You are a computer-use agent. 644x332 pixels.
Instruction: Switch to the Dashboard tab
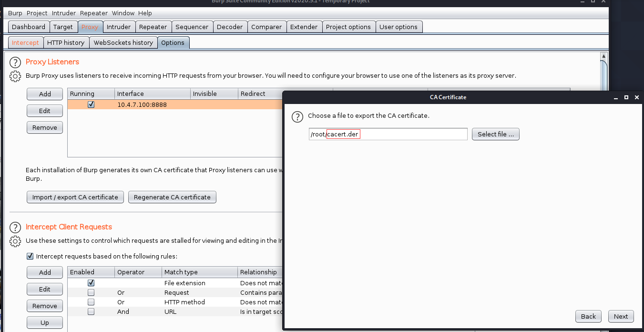point(29,27)
